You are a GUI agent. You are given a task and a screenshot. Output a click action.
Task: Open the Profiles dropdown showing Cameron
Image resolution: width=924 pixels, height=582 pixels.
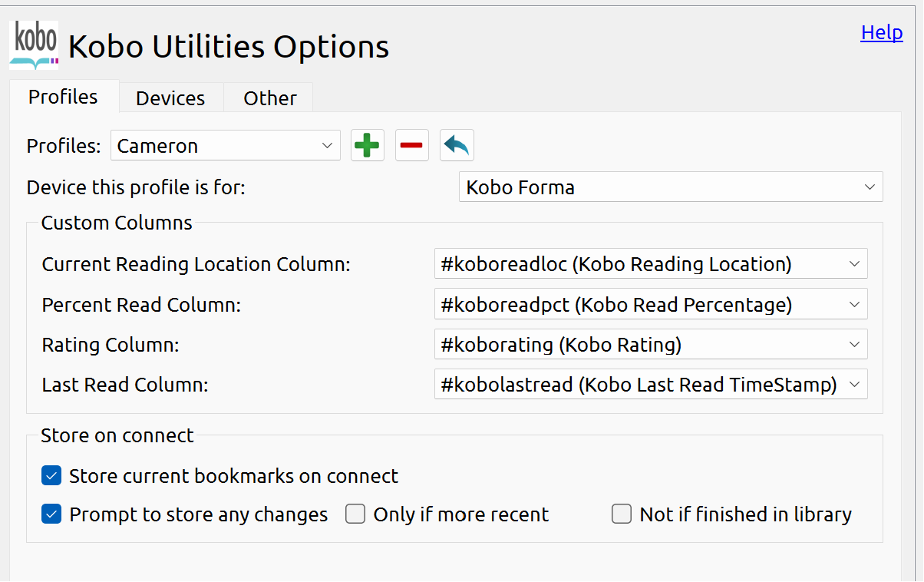(225, 146)
